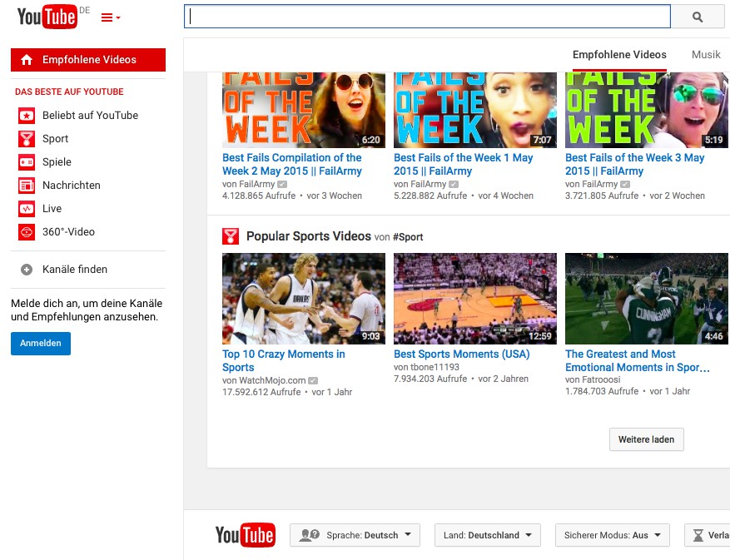
Task: Select the Sport sidebar icon
Action: 27,139
